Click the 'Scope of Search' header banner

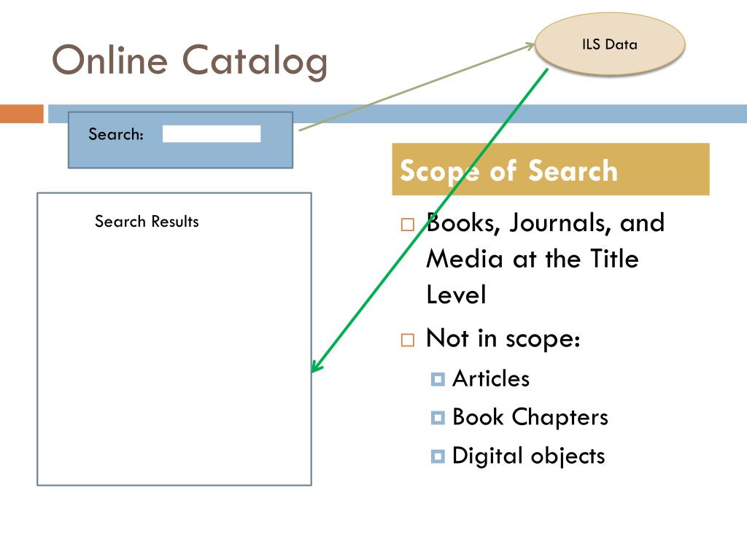click(x=551, y=169)
